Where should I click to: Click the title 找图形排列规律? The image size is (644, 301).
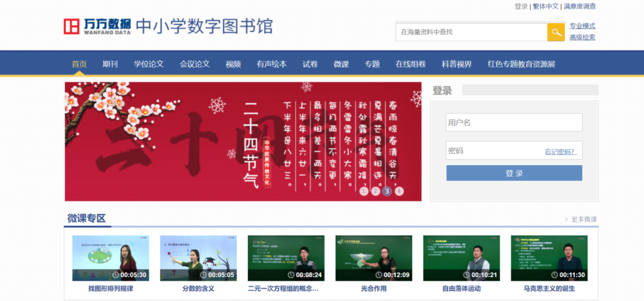click(x=110, y=288)
